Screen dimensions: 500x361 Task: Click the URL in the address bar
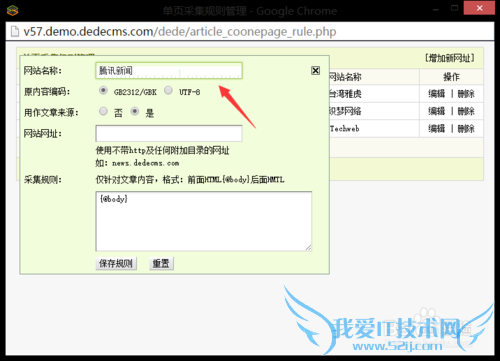click(180, 32)
